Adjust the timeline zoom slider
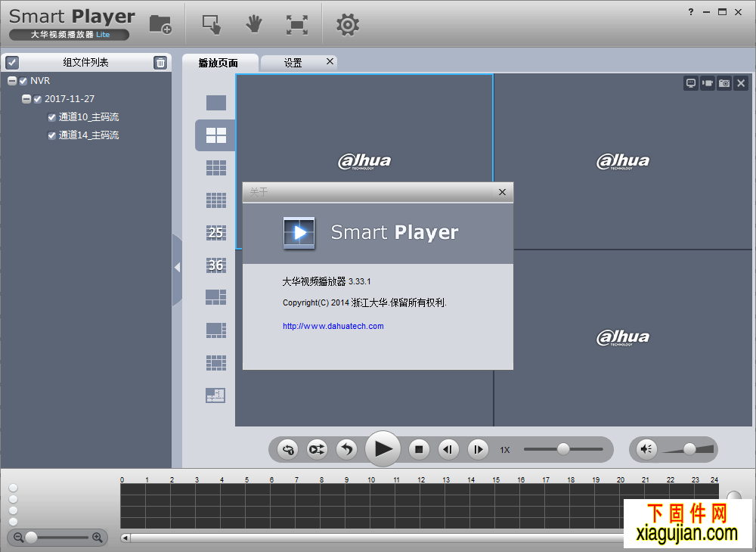 [x=31, y=537]
